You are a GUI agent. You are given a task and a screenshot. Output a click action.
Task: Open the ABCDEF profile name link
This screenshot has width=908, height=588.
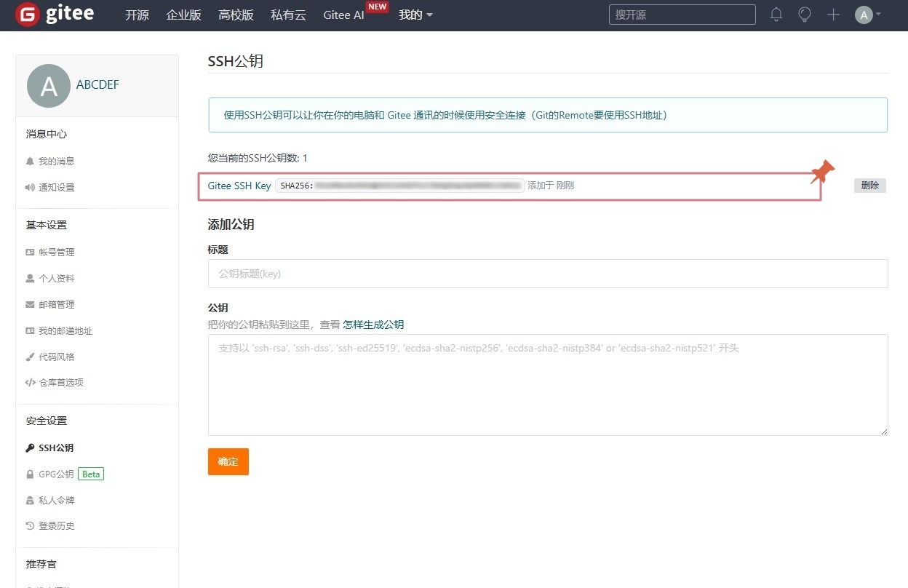(97, 84)
